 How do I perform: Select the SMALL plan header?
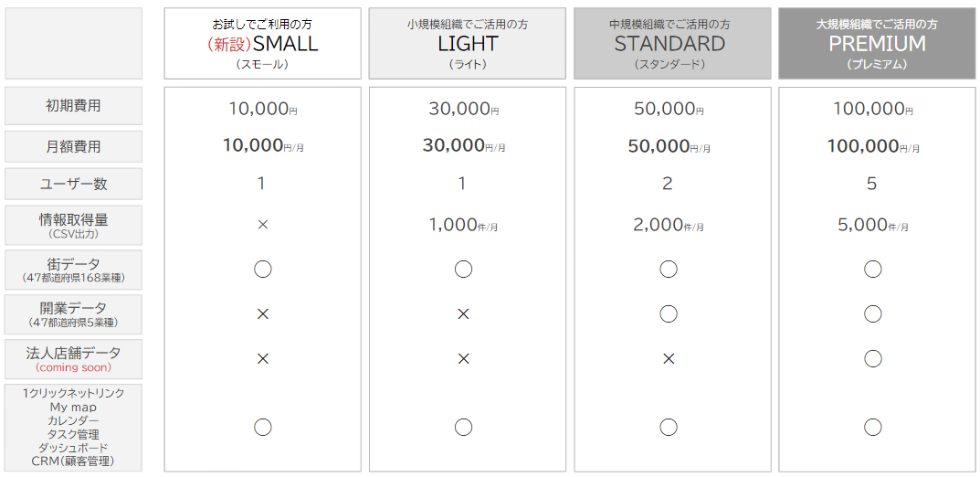pos(263,44)
